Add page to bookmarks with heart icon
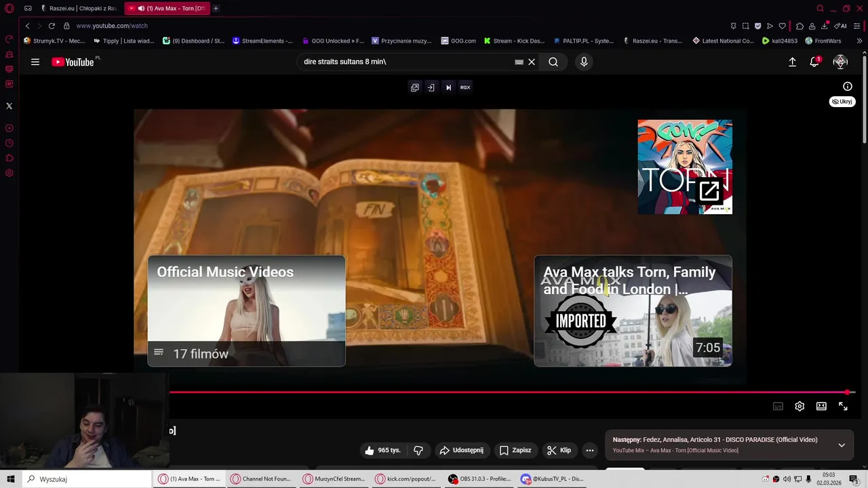 782,26
